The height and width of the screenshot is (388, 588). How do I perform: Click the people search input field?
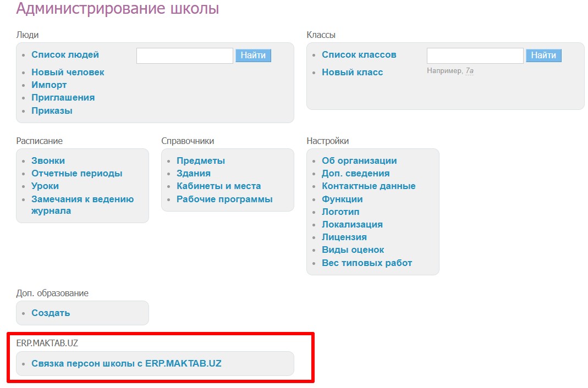point(184,55)
